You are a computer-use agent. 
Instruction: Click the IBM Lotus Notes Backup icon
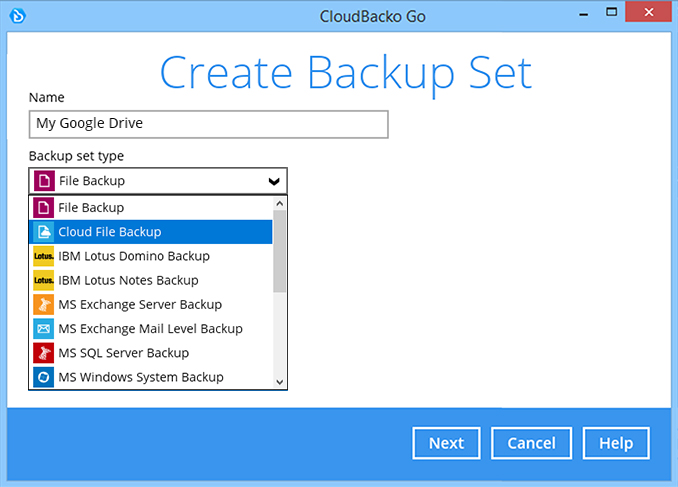click(44, 280)
